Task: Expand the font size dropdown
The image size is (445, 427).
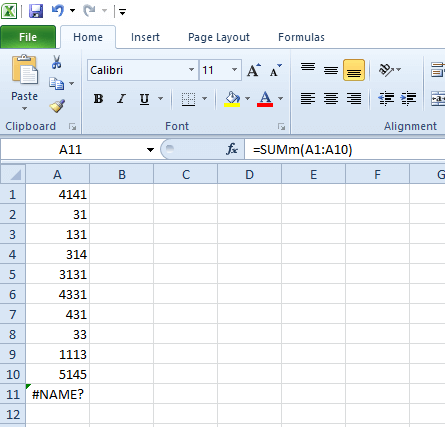Action: coord(235,70)
